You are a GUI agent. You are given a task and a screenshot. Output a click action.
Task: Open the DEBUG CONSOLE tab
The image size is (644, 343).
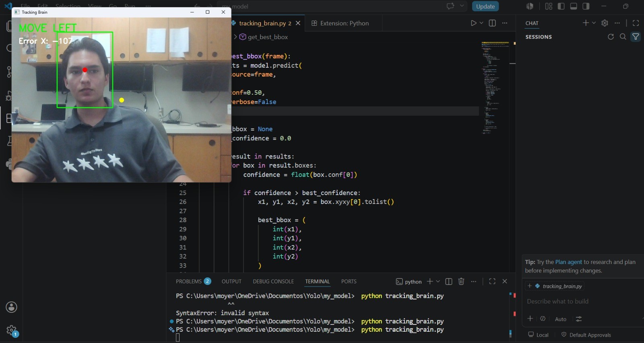point(273,281)
